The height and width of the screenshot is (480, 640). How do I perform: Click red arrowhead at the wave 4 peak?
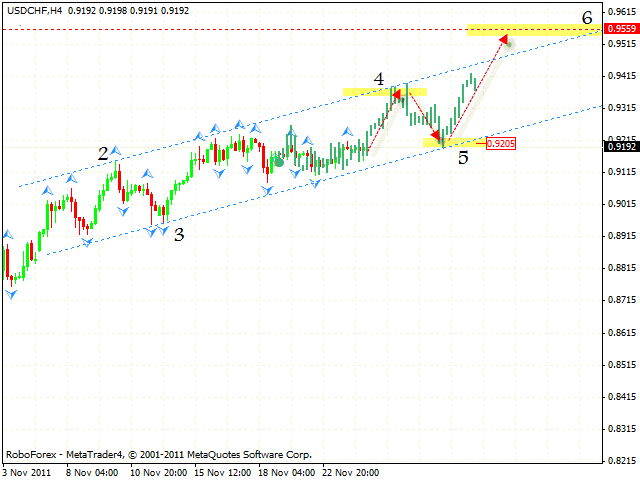397,95
